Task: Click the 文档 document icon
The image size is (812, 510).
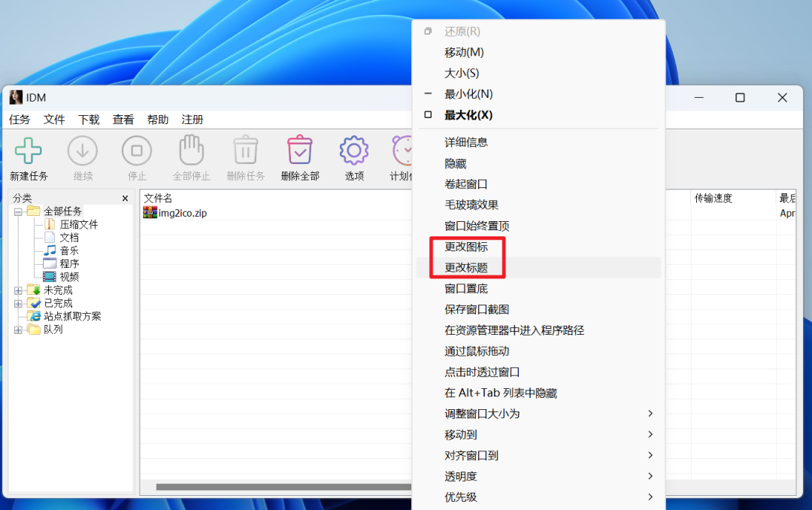Action: coord(50,238)
